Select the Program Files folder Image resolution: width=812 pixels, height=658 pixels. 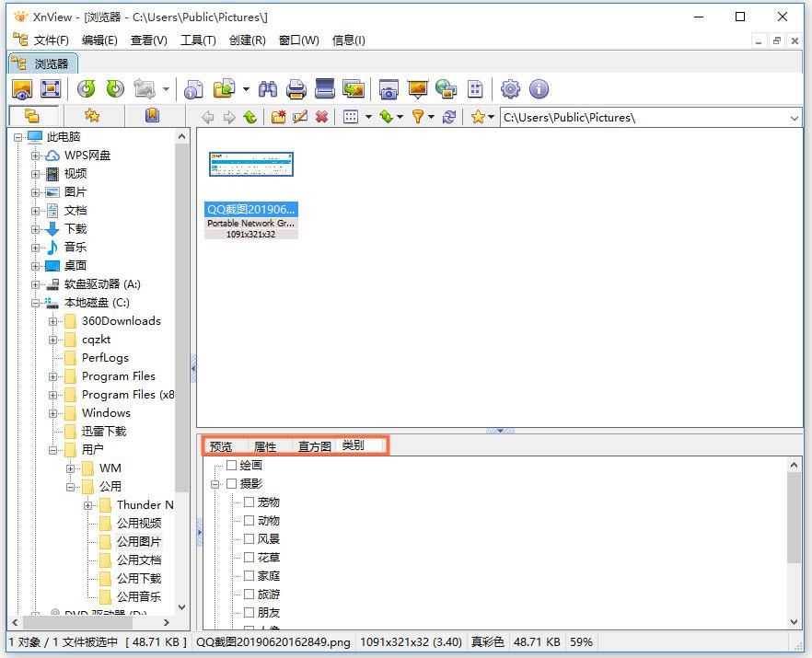[x=119, y=375]
